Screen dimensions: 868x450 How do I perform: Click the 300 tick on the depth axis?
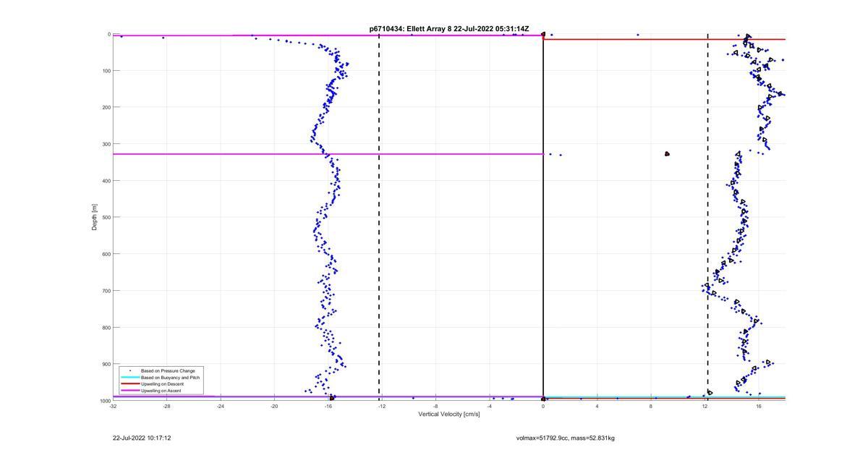point(105,144)
